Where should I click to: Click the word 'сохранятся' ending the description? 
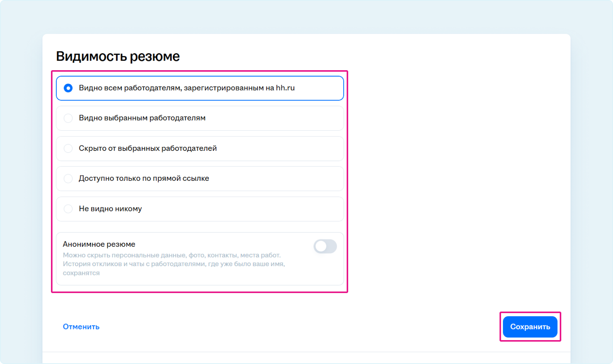pos(81,273)
